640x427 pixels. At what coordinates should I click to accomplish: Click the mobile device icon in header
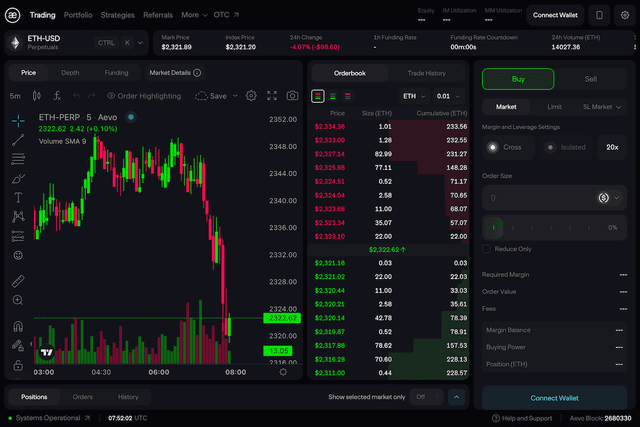pos(599,15)
